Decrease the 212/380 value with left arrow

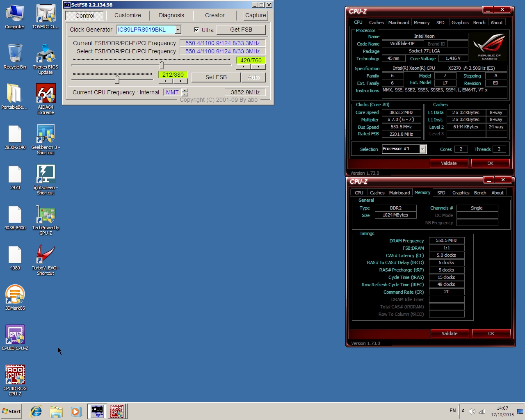point(166,81)
